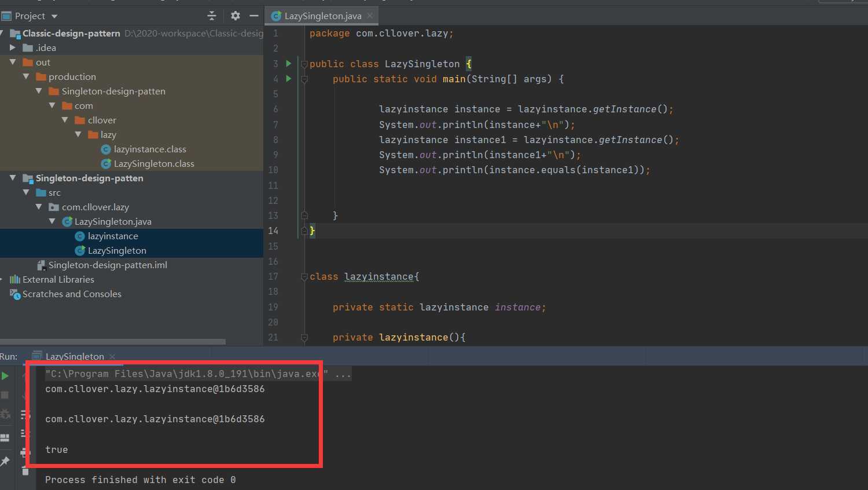This screenshot has height=490, width=868.
Task: Rerun LazySingleton using the green play icon
Action: tap(5, 376)
